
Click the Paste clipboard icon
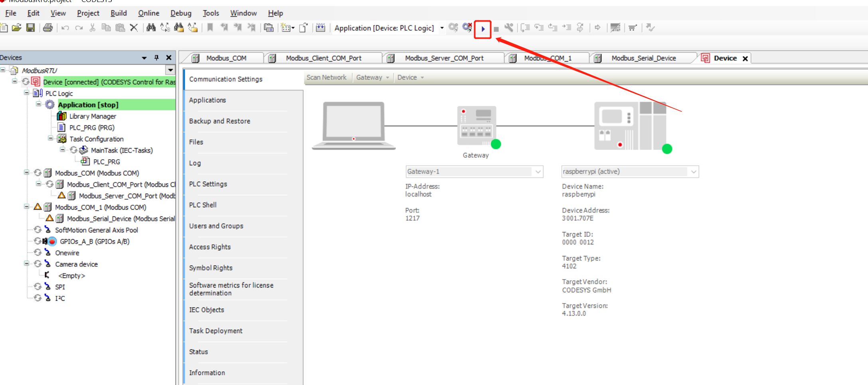click(x=120, y=28)
